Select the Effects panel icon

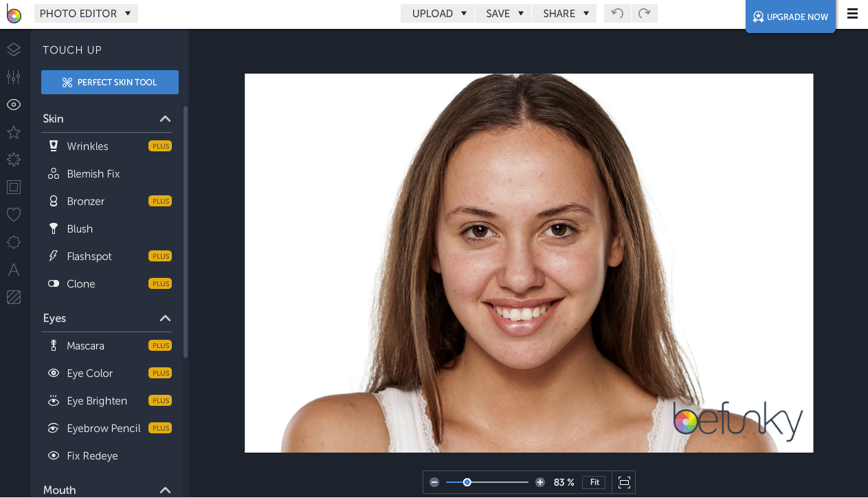(x=14, y=160)
